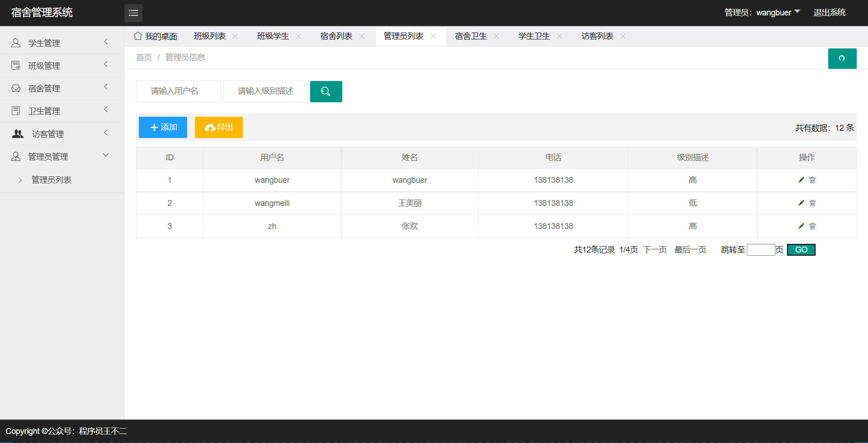Click the search magnifier icon

click(x=325, y=91)
